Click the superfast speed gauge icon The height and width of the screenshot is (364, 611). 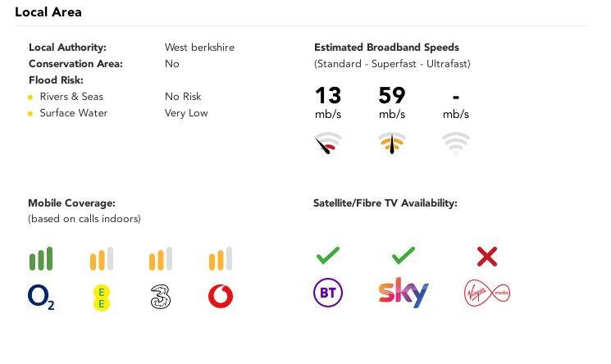tap(392, 144)
